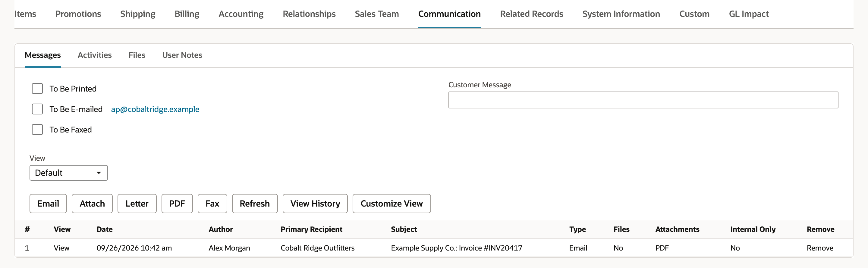
Task: Switch to the Relationships tab
Action: click(309, 14)
